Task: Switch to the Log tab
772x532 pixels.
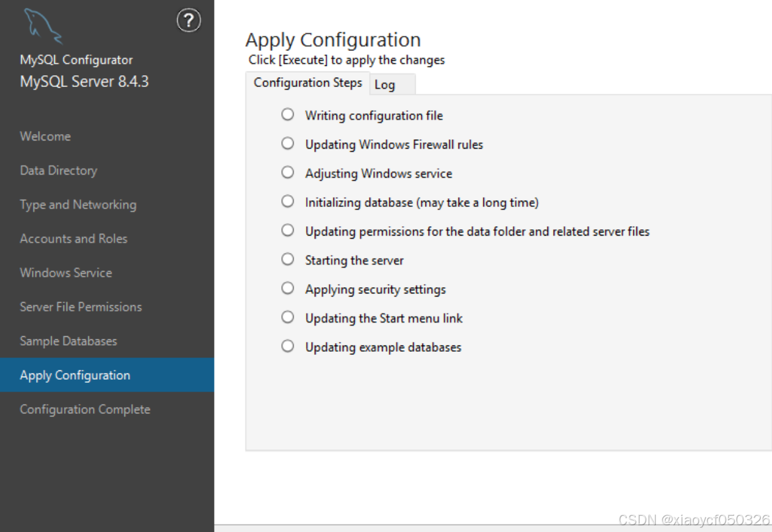Action: tap(393, 85)
